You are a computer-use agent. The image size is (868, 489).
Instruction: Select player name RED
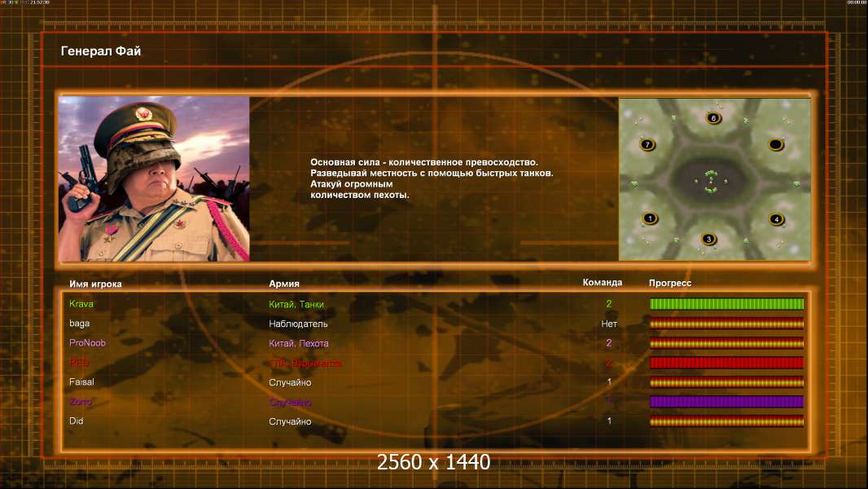tap(79, 363)
